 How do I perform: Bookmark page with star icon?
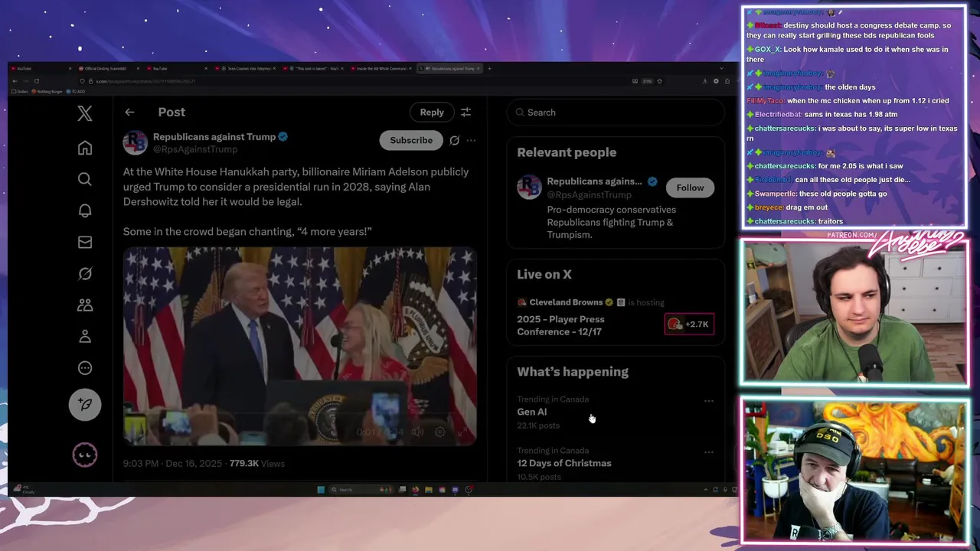click(x=659, y=81)
